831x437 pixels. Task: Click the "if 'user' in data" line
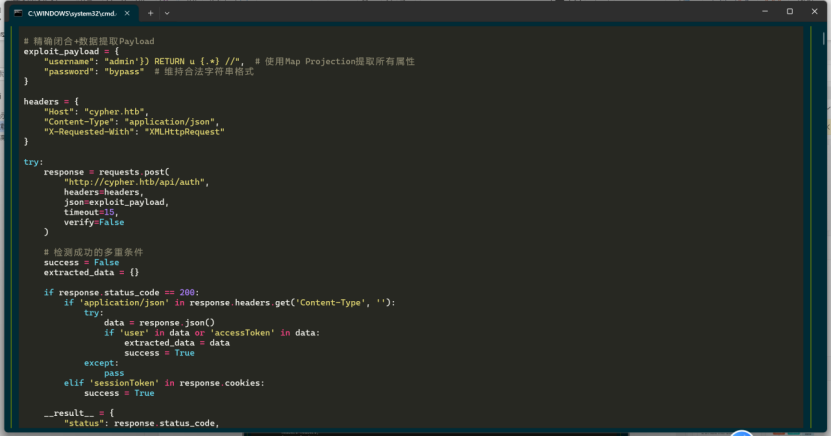coord(212,333)
